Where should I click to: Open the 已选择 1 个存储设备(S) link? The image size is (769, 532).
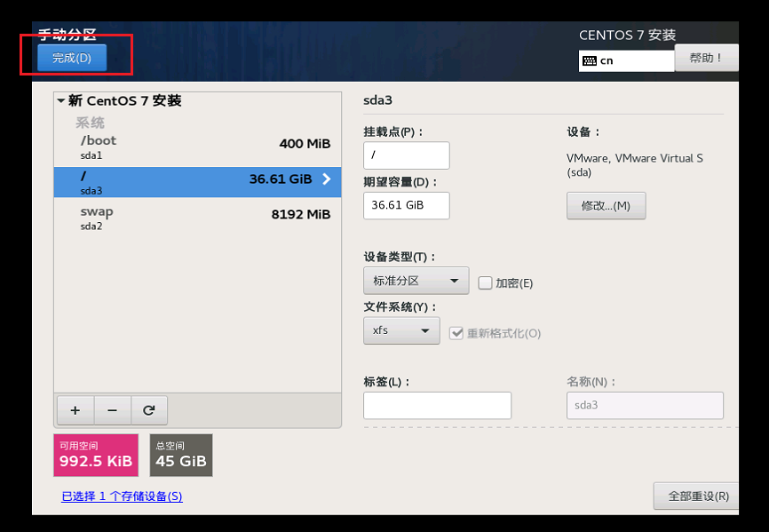pyautogui.click(x=123, y=496)
